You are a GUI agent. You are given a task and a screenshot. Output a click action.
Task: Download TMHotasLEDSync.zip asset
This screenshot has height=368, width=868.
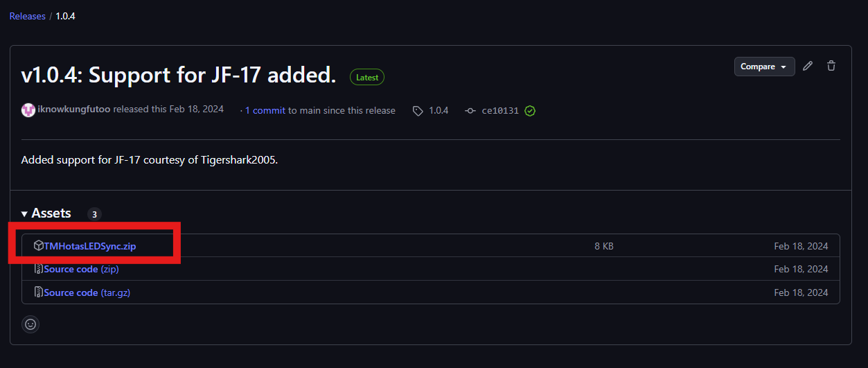[90, 246]
